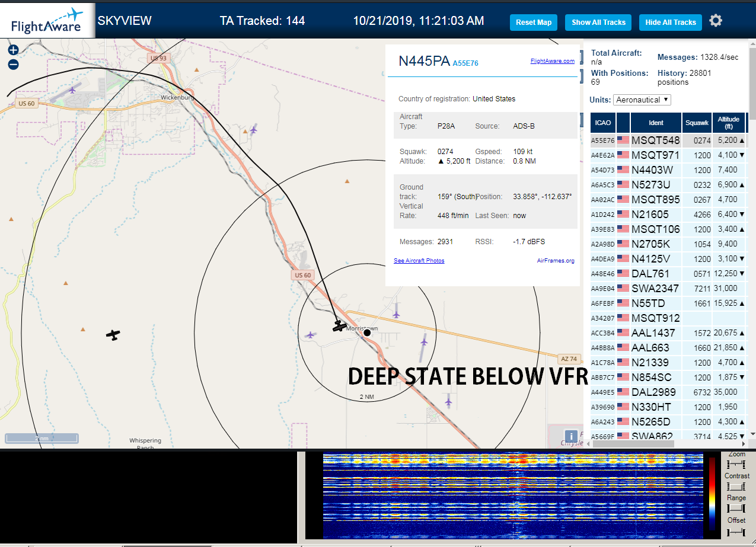Click the airport marker just west of Morristown
The width and height of the screenshot is (756, 547).
click(310, 335)
